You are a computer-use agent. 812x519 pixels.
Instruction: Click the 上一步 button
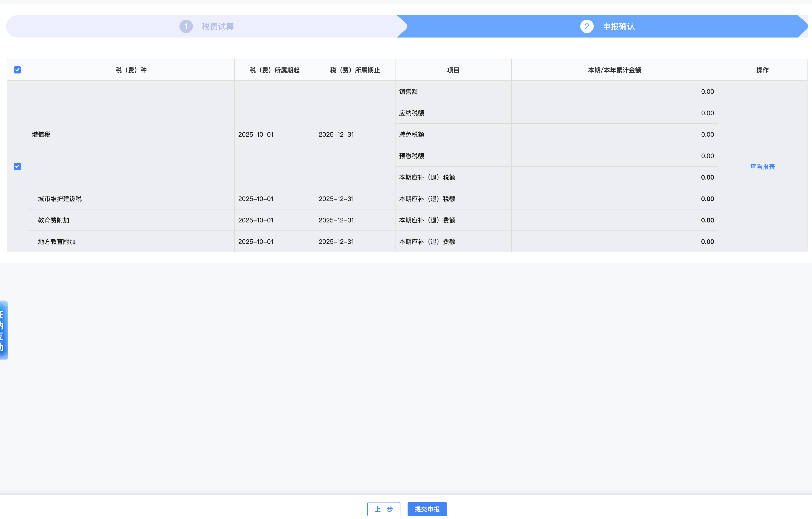(x=384, y=509)
